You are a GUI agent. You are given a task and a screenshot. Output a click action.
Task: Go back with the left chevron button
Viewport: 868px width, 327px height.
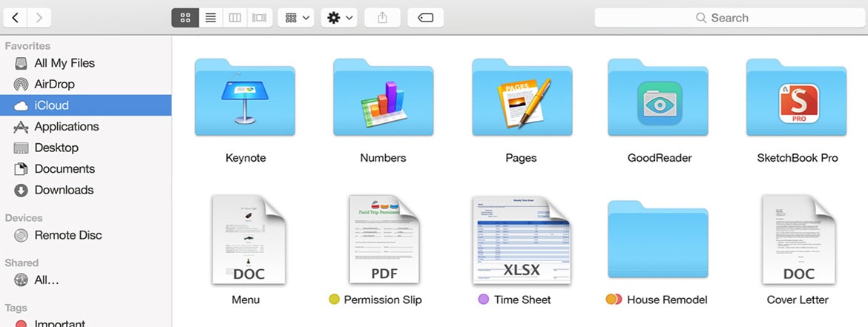click(15, 18)
